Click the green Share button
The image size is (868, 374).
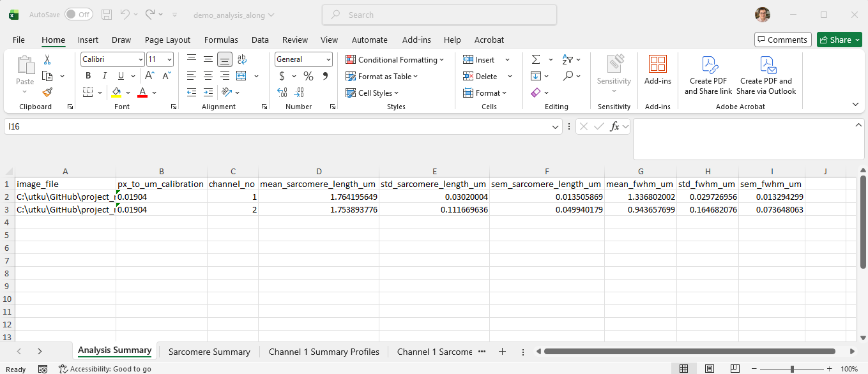pyautogui.click(x=839, y=40)
